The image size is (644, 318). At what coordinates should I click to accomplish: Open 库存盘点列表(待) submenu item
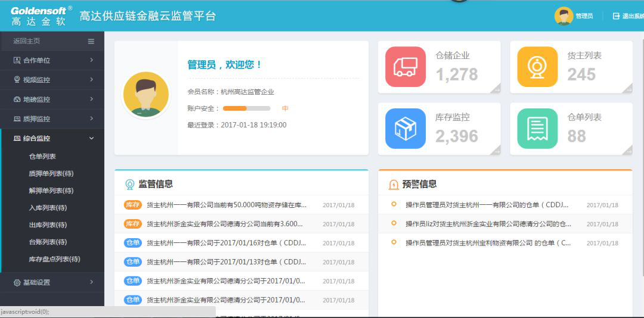tap(54, 260)
